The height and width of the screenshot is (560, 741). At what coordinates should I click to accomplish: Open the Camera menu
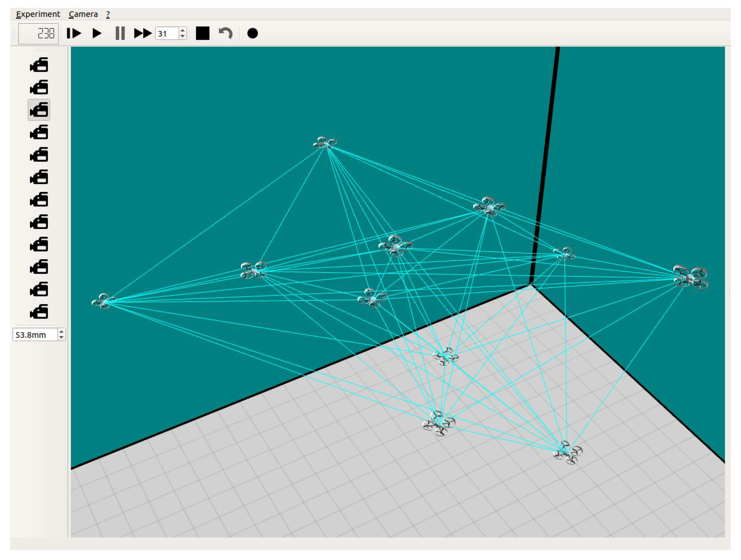pyautogui.click(x=83, y=14)
